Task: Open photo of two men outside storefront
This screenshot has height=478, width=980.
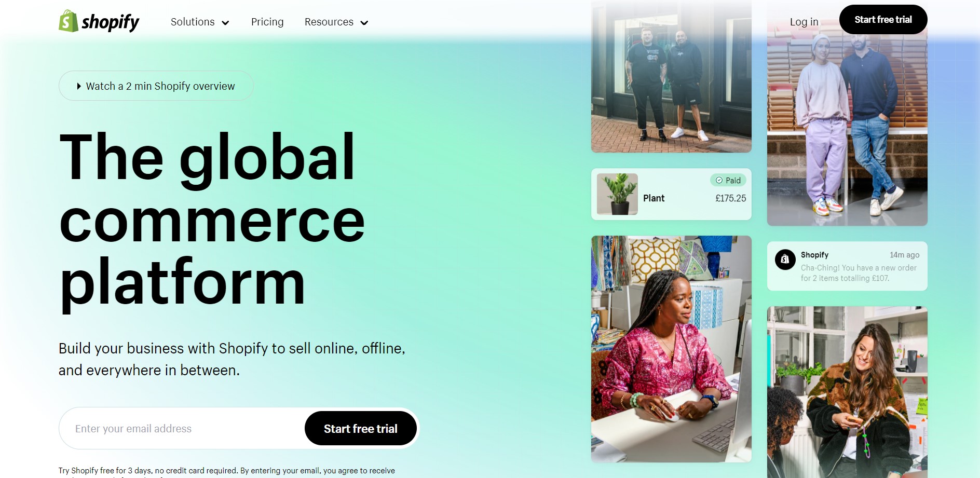Action: coord(671,76)
